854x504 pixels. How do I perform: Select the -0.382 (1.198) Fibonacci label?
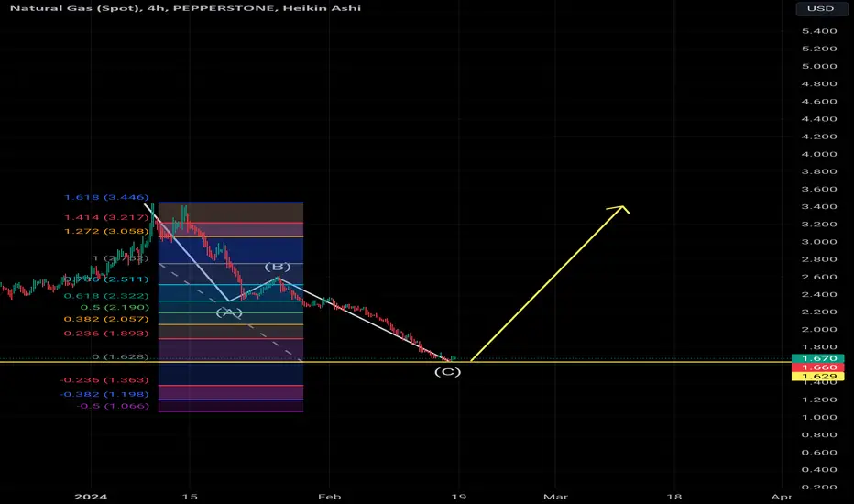coord(104,394)
